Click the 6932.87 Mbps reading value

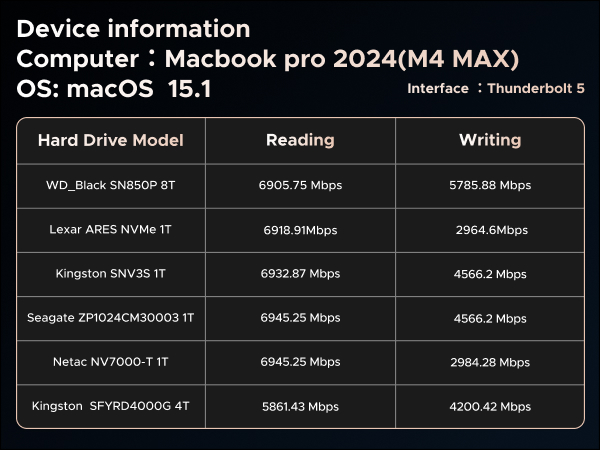[300, 274]
